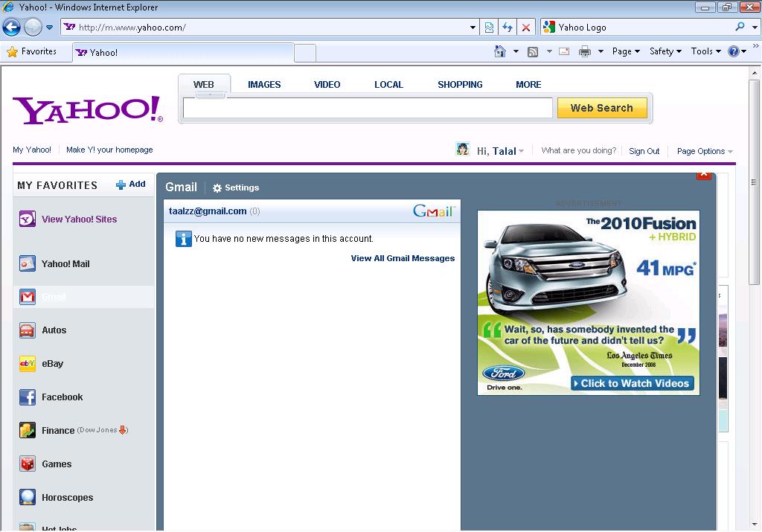Click the purple Yahoo! logo
The width and height of the screenshot is (762, 532).
point(88,109)
